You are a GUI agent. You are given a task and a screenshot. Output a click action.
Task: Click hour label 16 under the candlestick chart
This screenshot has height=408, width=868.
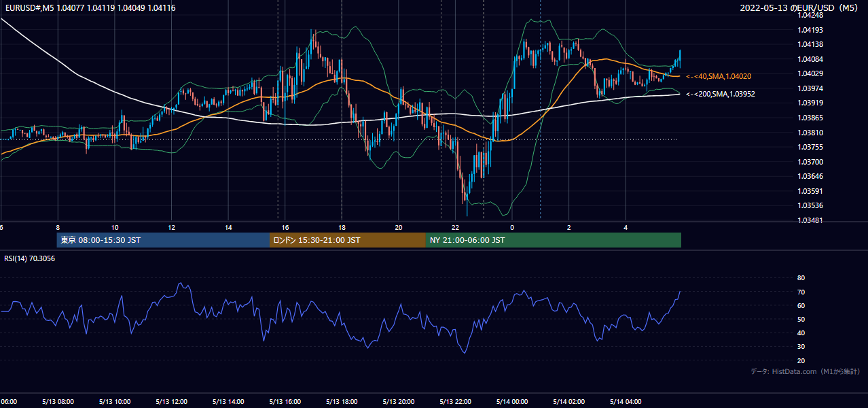point(285,228)
